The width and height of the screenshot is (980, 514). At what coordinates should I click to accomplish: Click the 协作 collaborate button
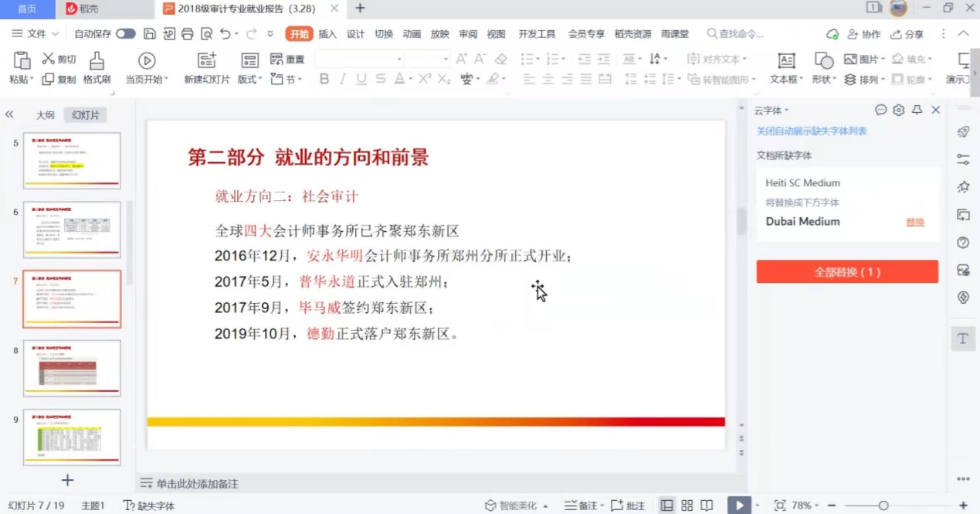(864, 34)
